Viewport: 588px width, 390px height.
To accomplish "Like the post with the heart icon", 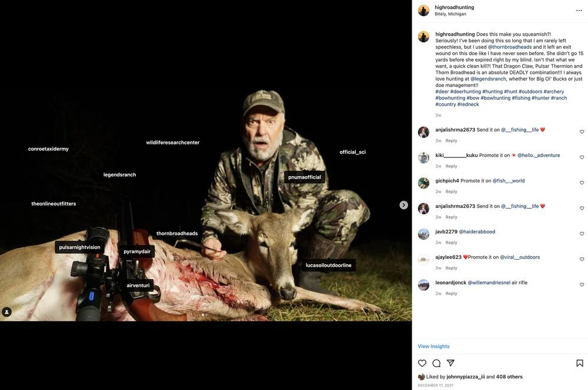I will [422, 363].
